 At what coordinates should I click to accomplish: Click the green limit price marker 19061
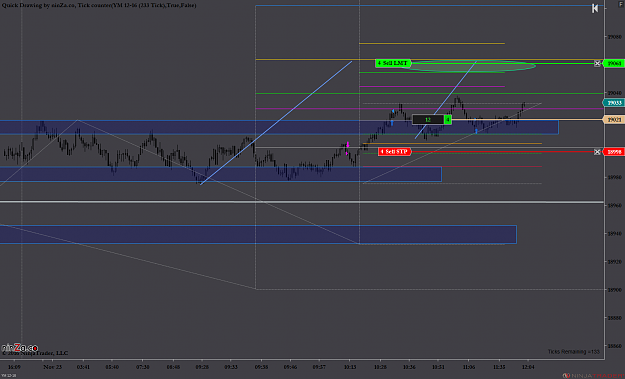click(614, 63)
